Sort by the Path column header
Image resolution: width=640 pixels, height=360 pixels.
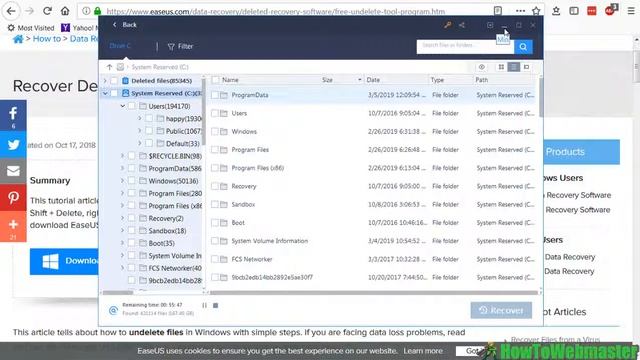point(482,80)
